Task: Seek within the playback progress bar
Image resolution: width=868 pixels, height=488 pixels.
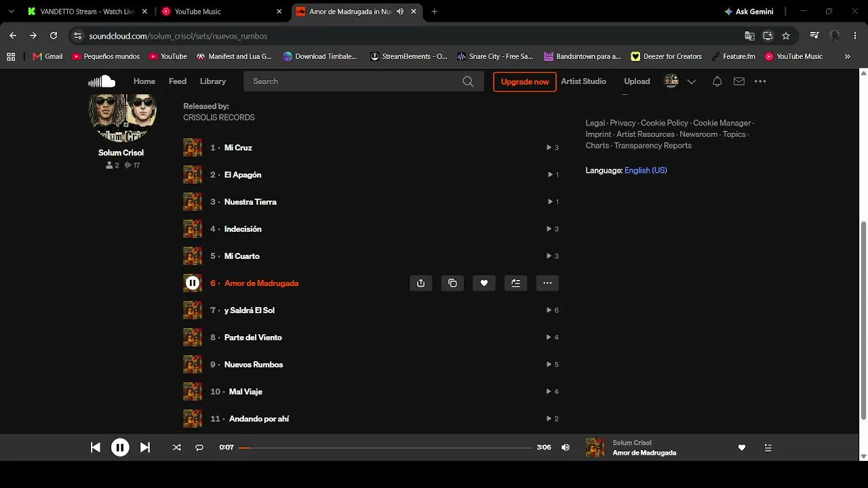Action: coord(385,447)
